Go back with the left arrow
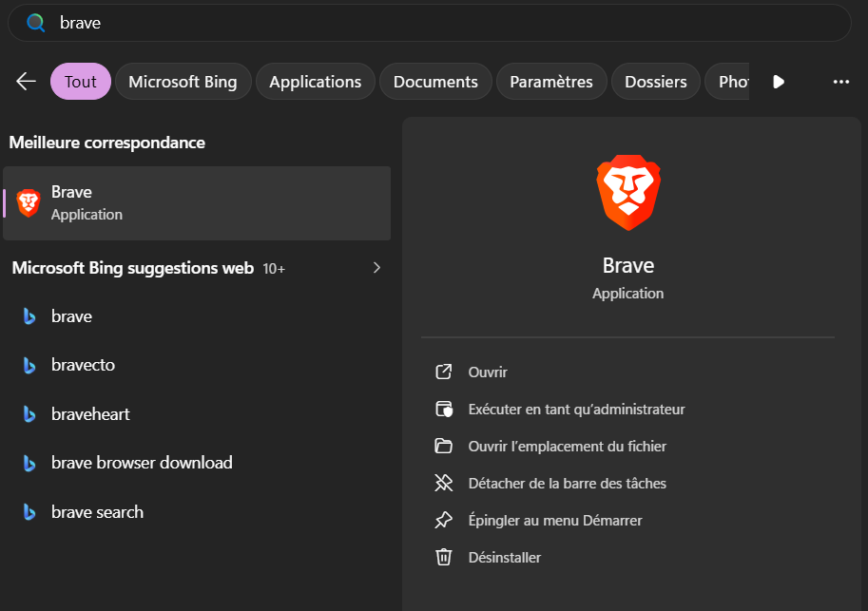Viewport: 868px width, 611px height. 26,82
